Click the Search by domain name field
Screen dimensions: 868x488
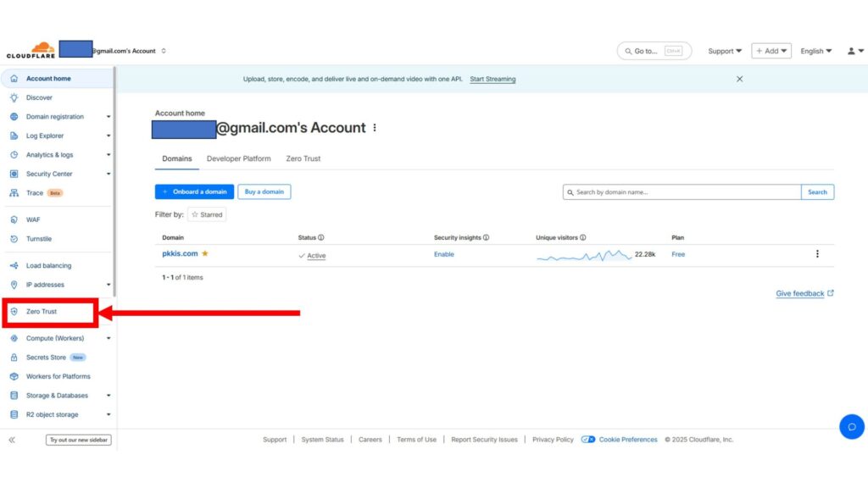pyautogui.click(x=682, y=192)
